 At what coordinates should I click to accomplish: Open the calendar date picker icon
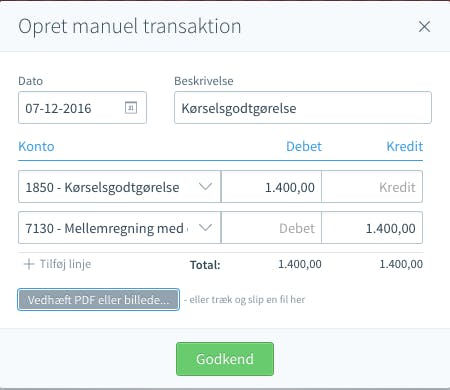(131, 108)
